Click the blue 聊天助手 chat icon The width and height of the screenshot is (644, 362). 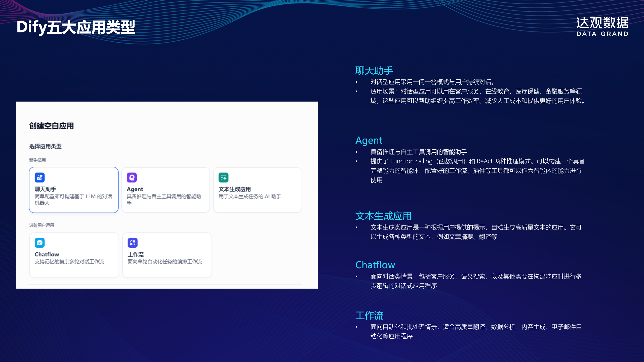[39, 177]
